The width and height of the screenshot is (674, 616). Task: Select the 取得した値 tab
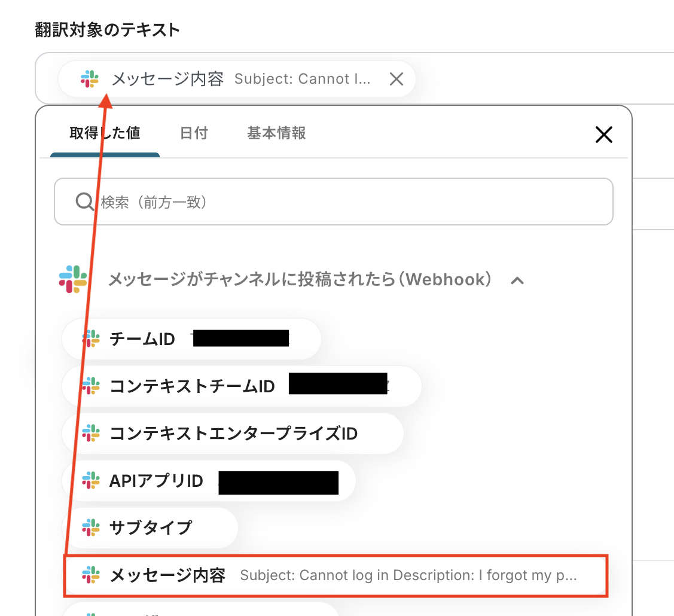(105, 133)
